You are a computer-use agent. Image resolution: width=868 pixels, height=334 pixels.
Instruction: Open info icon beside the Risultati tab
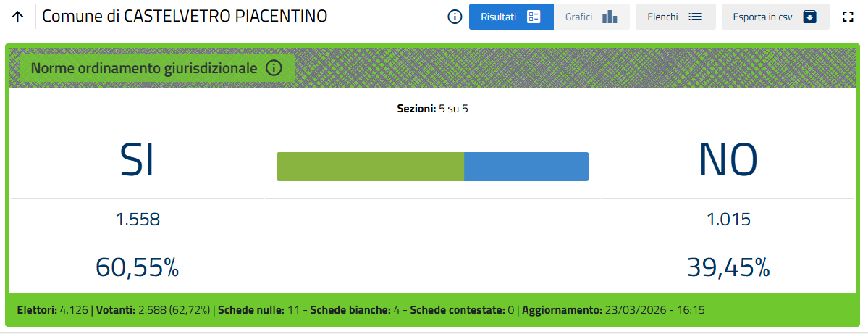(x=455, y=17)
